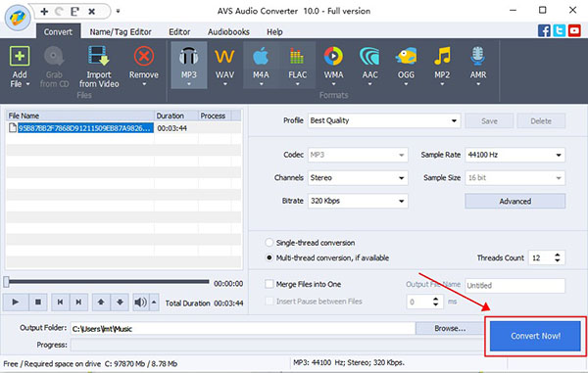Open the Audiobooks tab
This screenshot has height=373, width=588.
pyautogui.click(x=228, y=32)
